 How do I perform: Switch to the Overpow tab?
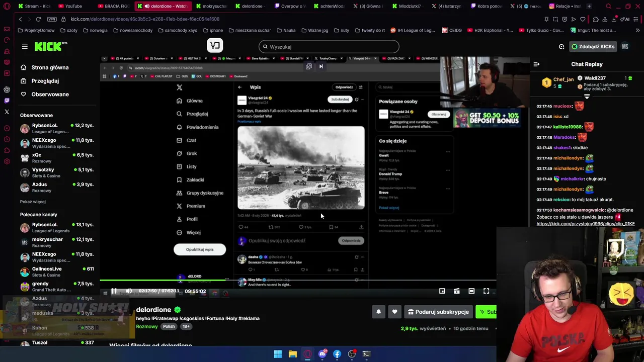point(291,6)
